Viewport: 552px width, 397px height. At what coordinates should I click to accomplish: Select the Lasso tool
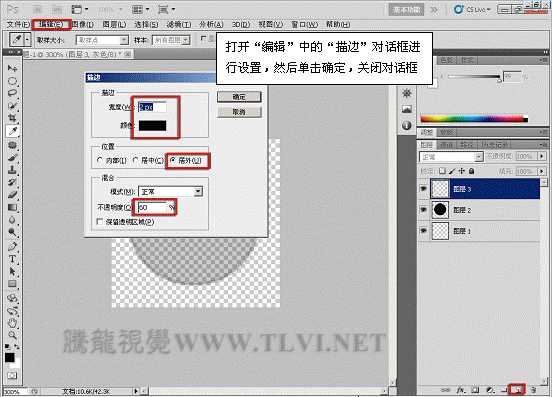12,93
